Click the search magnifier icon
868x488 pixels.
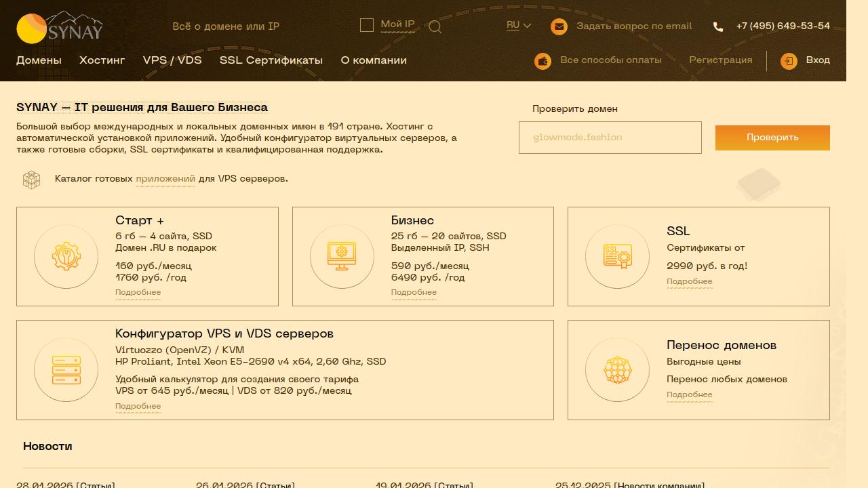[435, 27]
